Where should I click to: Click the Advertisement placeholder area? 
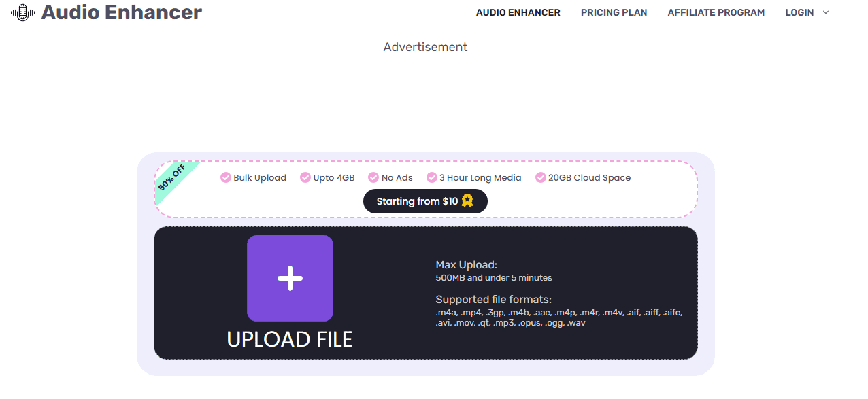(x=424, y=46)
